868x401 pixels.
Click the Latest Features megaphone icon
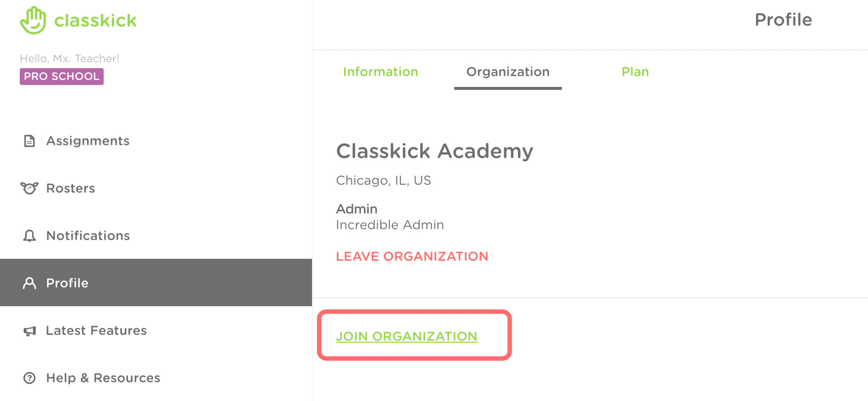coord(30,331)
